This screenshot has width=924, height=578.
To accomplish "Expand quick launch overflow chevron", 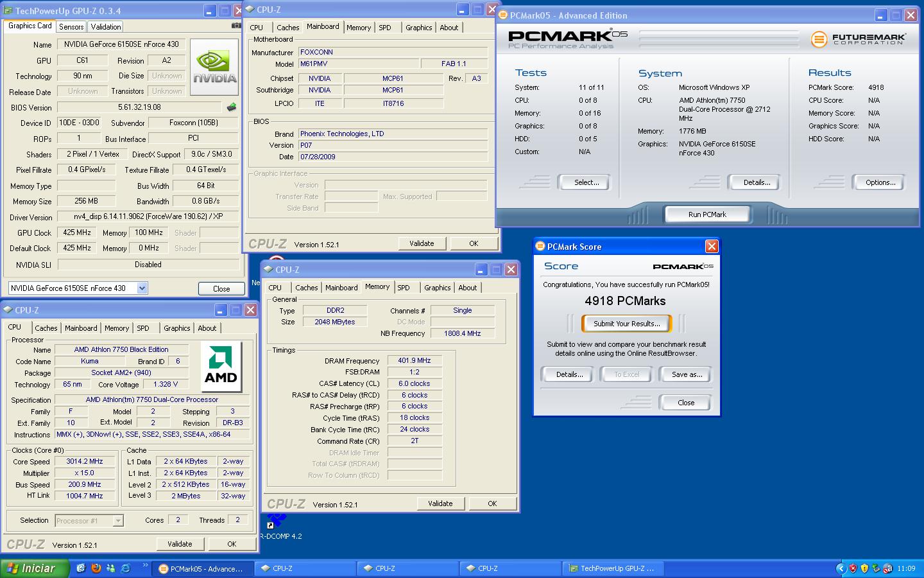I will coord(145,566).
